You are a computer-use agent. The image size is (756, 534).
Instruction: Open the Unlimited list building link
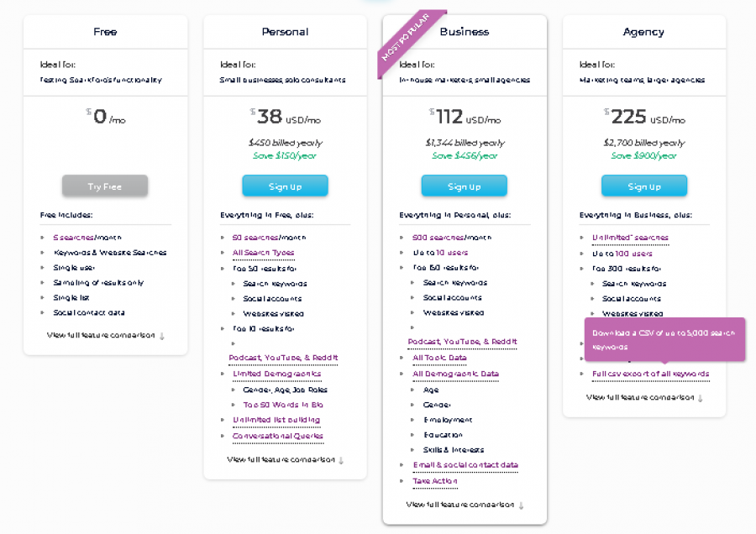276,420
